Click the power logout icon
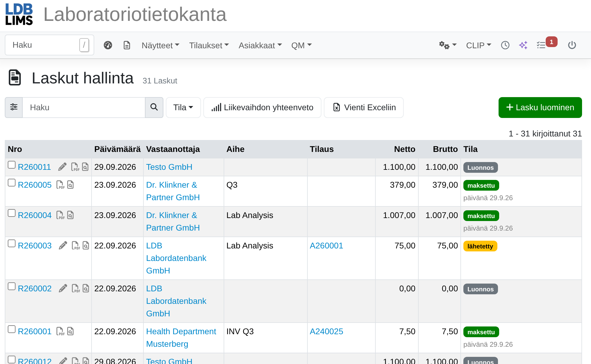Viewport: 591px width, 364px height. [572, 45]
